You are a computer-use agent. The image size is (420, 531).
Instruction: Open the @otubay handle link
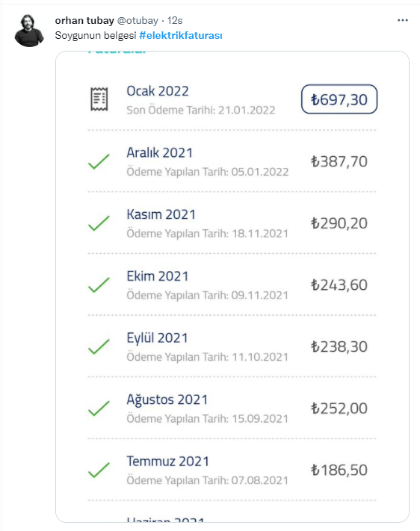(138, 21)
